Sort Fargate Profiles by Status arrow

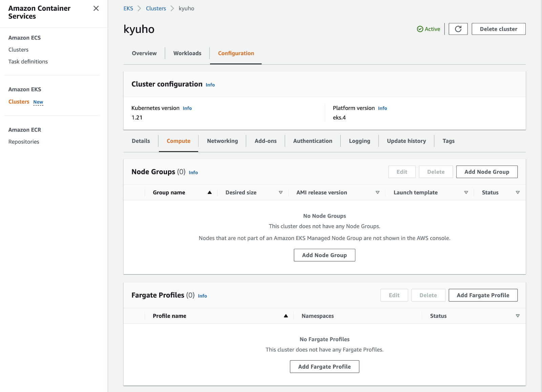pyautogui.click(x=518, y=316)
